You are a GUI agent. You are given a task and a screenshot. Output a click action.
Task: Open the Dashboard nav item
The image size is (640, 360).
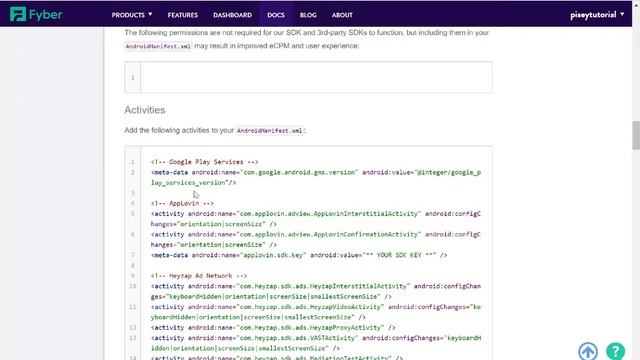click(x=232, y=15)
